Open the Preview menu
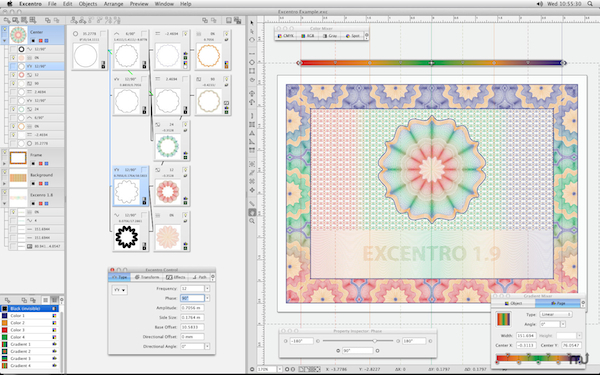Viewport: 600px width, 375px height. pyautogui.click(x=139, y=4)
